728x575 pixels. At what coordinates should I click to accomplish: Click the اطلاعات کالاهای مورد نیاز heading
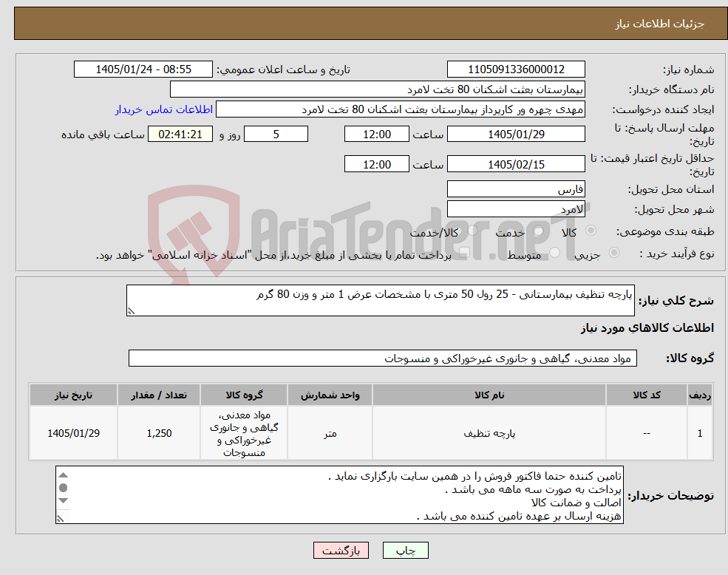click(647, 328)
